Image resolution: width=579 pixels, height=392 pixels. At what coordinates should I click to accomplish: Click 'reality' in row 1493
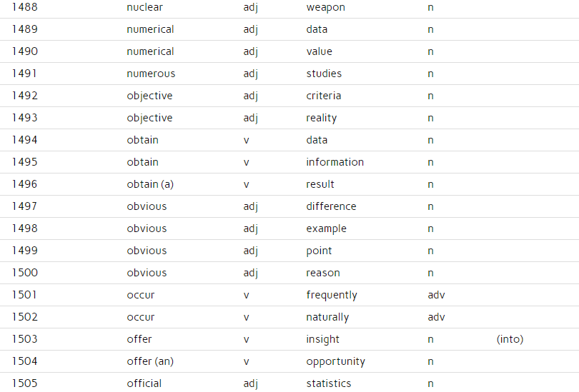tap(321, 118)
